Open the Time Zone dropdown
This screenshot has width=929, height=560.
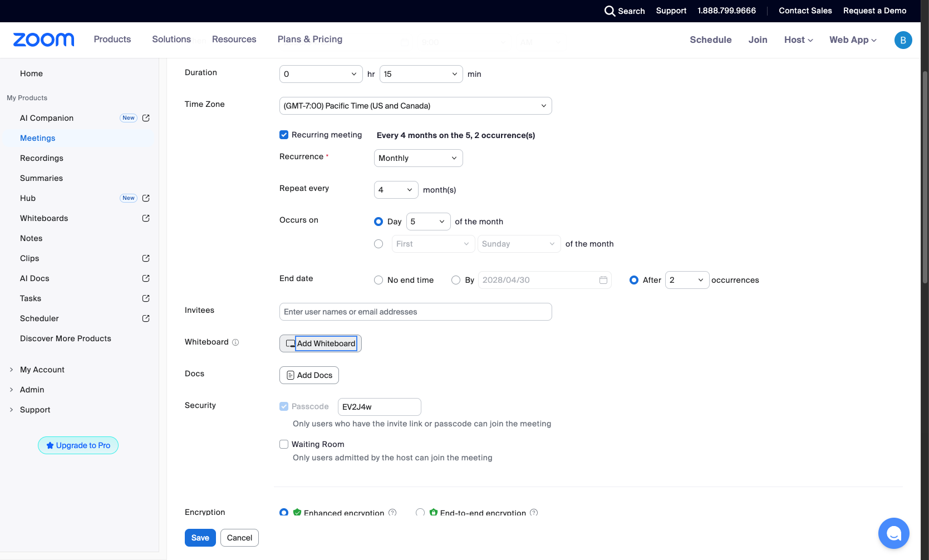[415, 106]
